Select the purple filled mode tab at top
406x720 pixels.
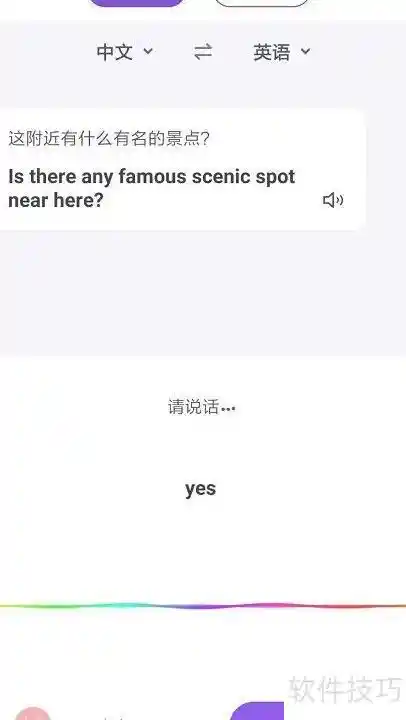click(136, 3)
